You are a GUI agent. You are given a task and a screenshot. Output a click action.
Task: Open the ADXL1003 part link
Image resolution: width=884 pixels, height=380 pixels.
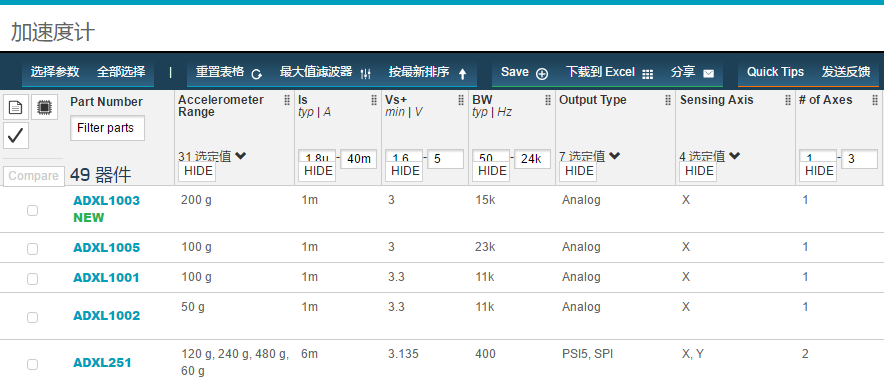[107, 201]
